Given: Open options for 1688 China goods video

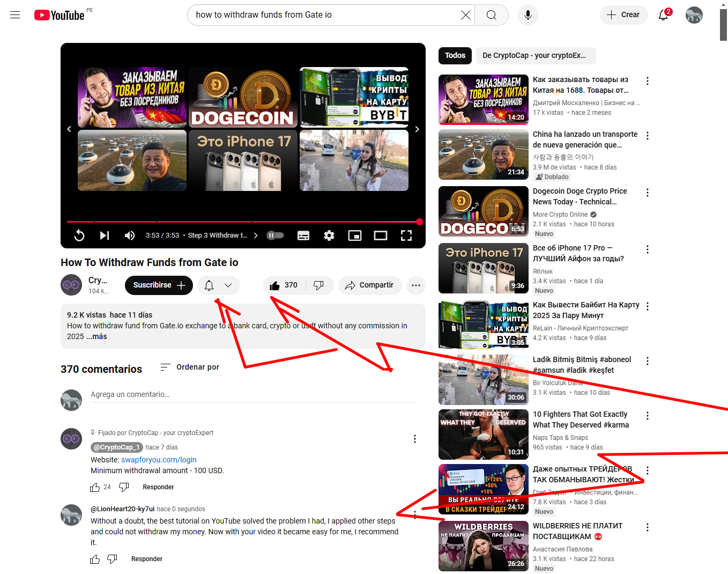Looking at the screenshot, I should click(648, 81).
